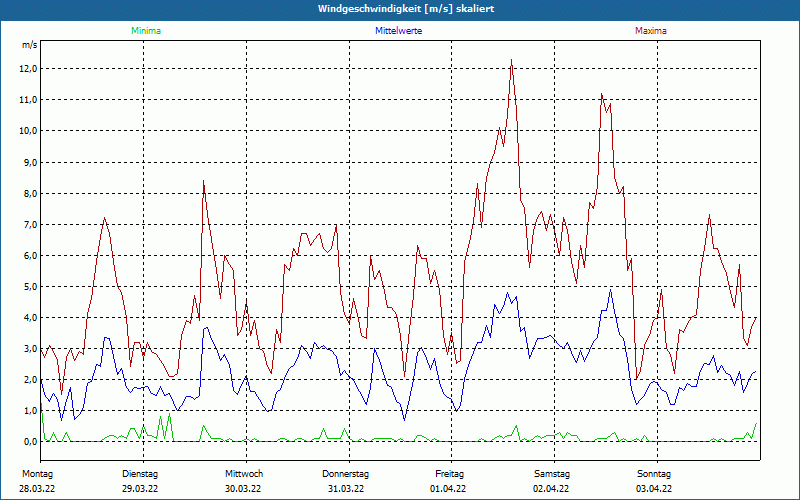The image size is (800, 500).
Task: Click the 2,0 y-axis value
Action: (30, 380)
